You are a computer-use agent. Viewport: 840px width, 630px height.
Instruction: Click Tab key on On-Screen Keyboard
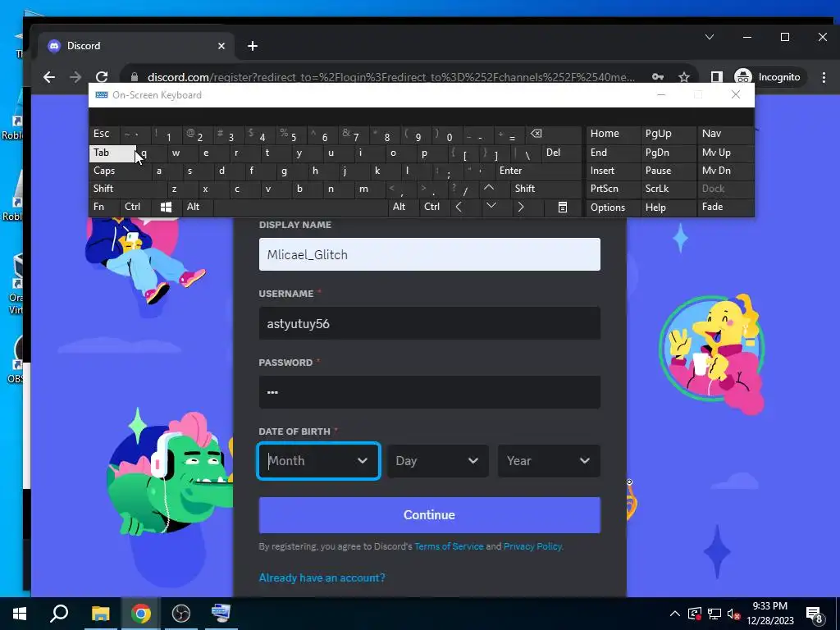[x=112, y=153]
